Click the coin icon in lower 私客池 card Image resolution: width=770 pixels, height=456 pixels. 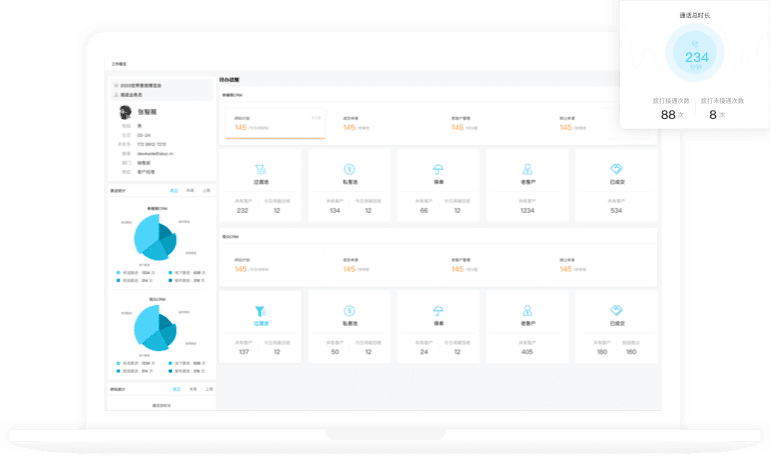pyautogui.click(x=349, y=311)
